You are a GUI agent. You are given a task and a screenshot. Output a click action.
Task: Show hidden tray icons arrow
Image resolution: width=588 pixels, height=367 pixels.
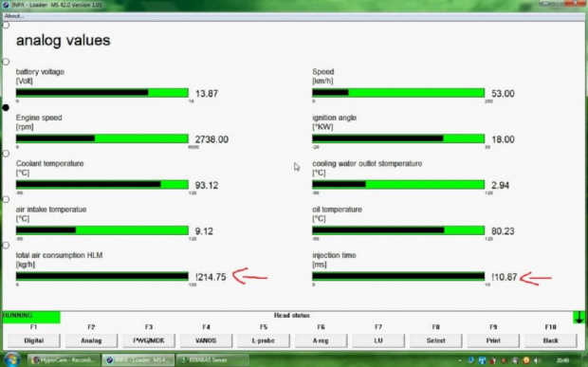(x=460, y=360)
